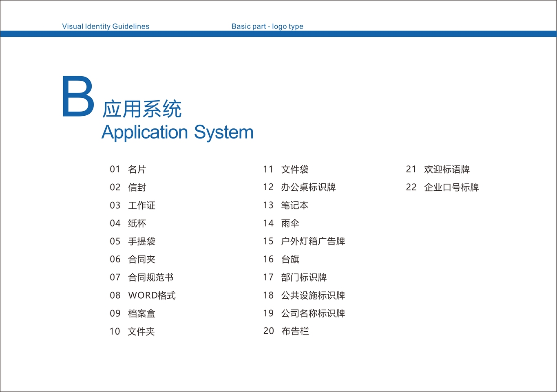
Task: Click the "Application System" subtitle
Action: (177, 132)
